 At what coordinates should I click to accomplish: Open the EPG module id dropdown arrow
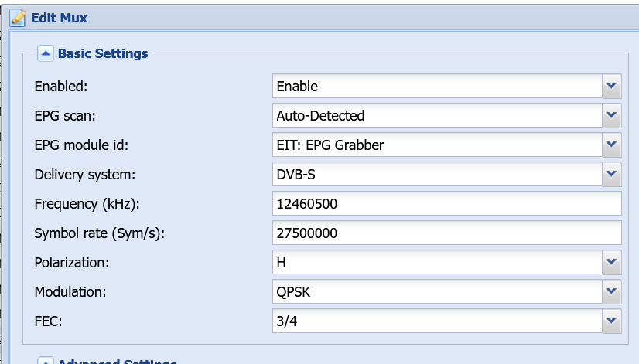(611, 145)
